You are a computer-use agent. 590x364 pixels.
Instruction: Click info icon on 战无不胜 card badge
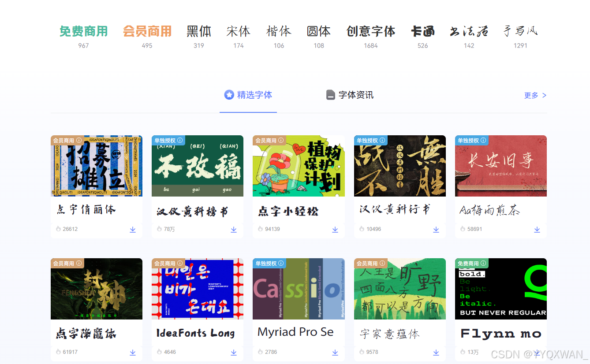click(x=382, y=140)
